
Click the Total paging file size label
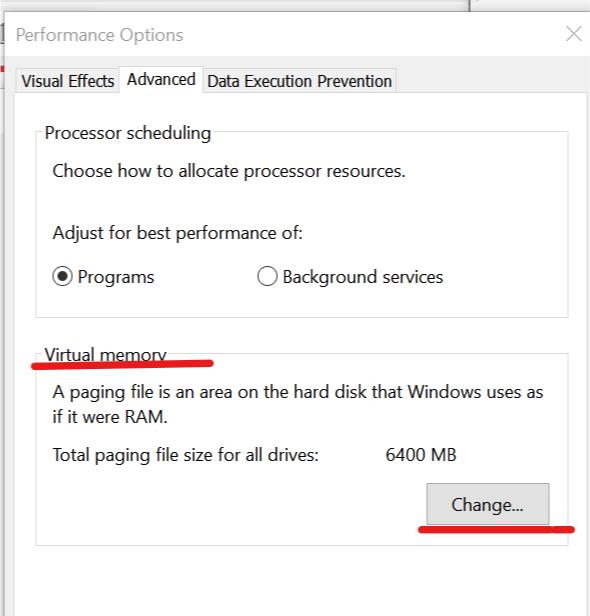pyautogui.click(x=185, y=455)
